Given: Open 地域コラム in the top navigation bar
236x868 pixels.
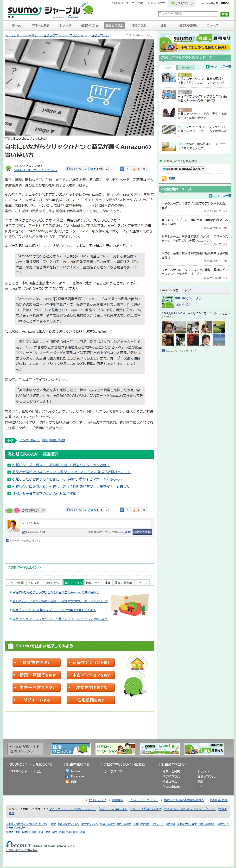Looking at the screenshot, I should (139, 26).
